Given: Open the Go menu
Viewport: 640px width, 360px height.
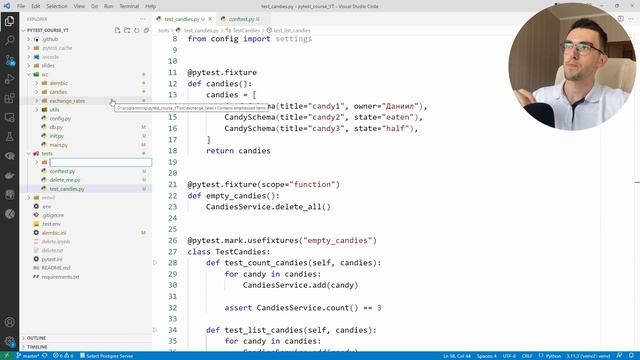Looking at the screenshot, I should [94, 6].
